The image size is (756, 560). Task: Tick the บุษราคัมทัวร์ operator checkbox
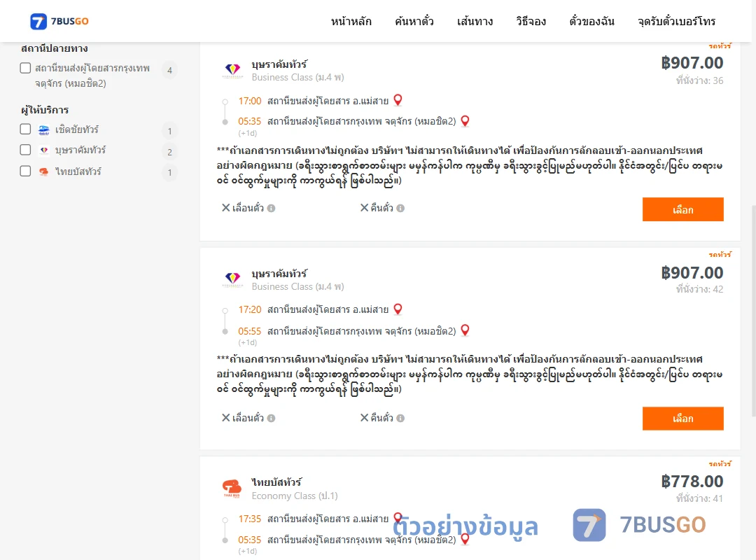point(26,150)
